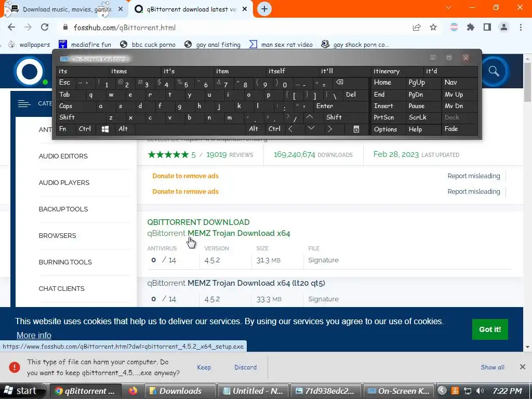Open BACKUP TOOLS category
This screenshot has height=399, width=532.
click(x=63, y=209)
